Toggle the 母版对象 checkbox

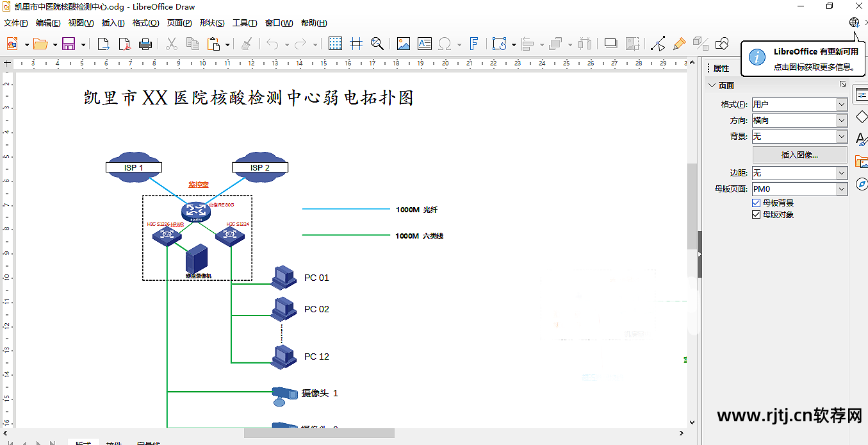pos(757,214)
